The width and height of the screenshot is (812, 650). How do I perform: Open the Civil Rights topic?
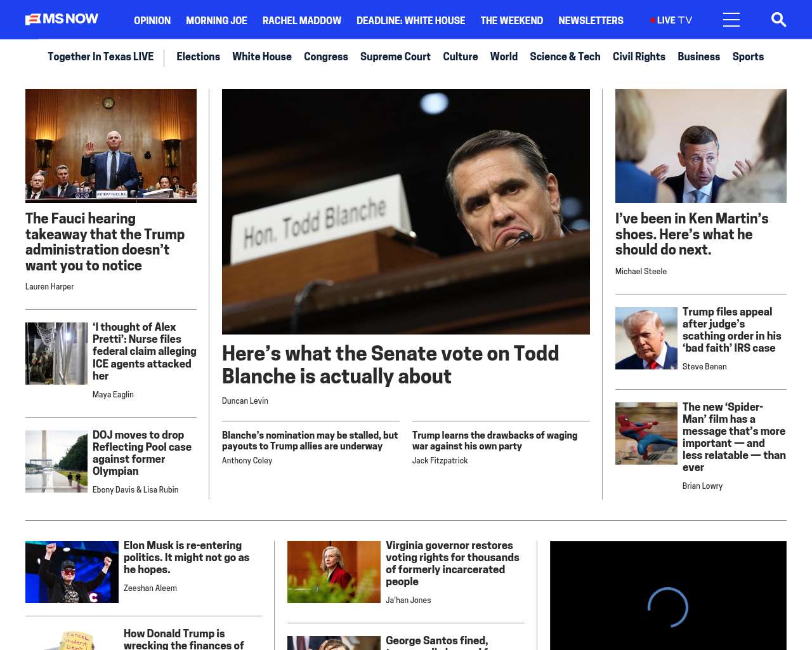click(639, 56)
